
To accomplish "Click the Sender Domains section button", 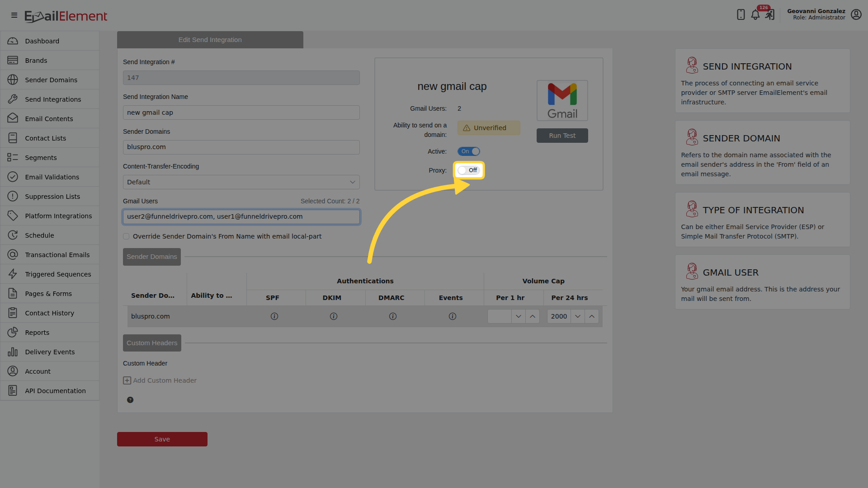I will click(152, 257).
